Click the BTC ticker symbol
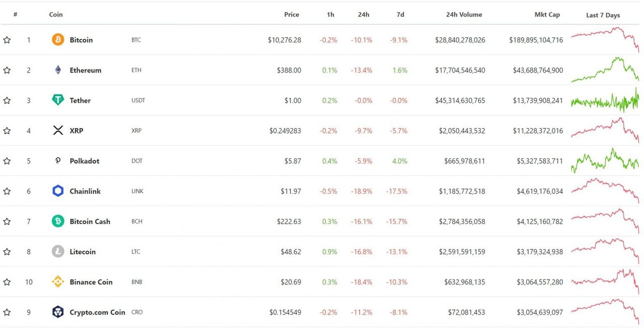Screen dimensions: 644x328 coord(136,40)
